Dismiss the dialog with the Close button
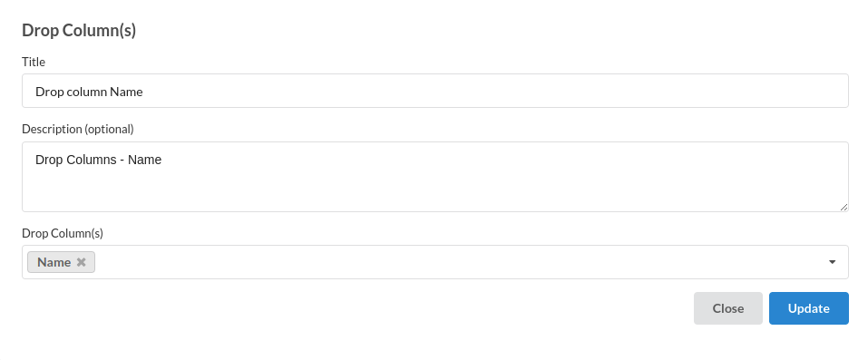 pos(728,308)
